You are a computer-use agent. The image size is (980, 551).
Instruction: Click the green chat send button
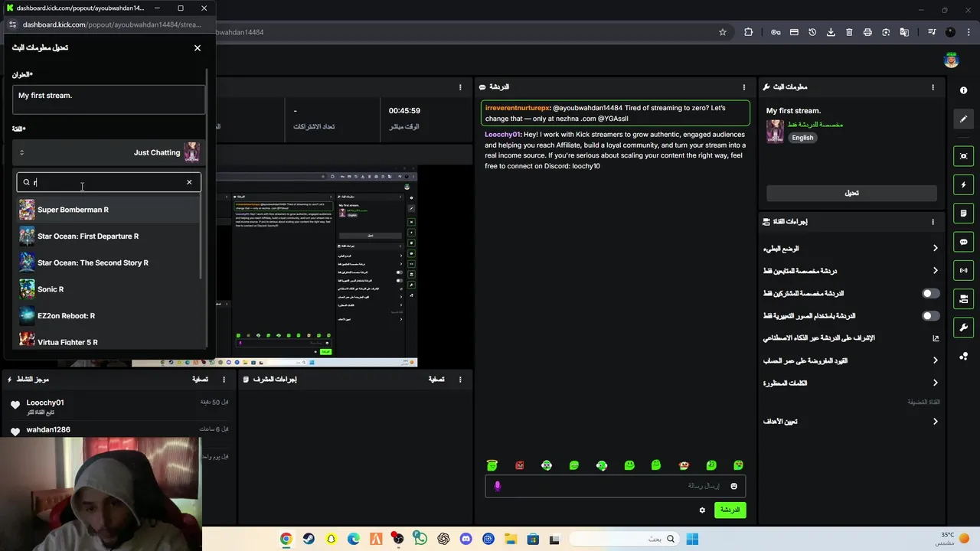[730, 510]
